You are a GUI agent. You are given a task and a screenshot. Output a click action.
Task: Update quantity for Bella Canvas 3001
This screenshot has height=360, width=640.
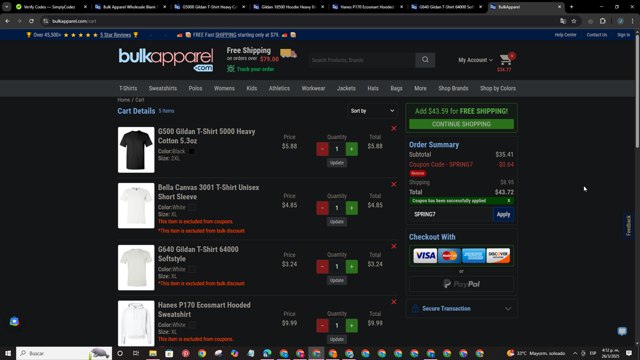pos(337,222)
